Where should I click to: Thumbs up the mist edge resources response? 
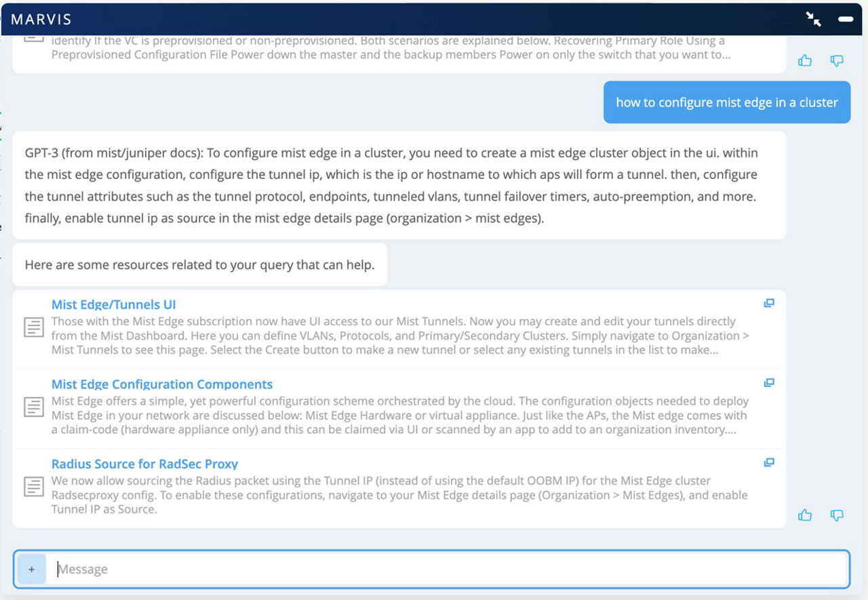pos(805,515)
